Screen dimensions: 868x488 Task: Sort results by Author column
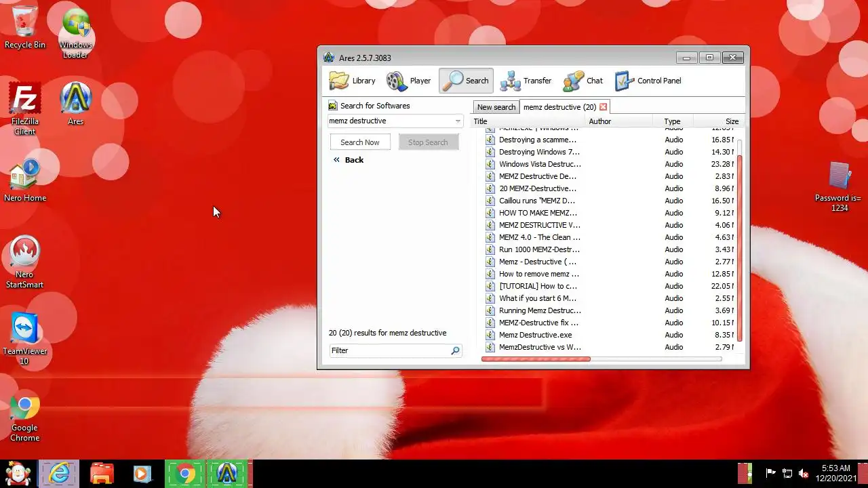coord(619,121)
